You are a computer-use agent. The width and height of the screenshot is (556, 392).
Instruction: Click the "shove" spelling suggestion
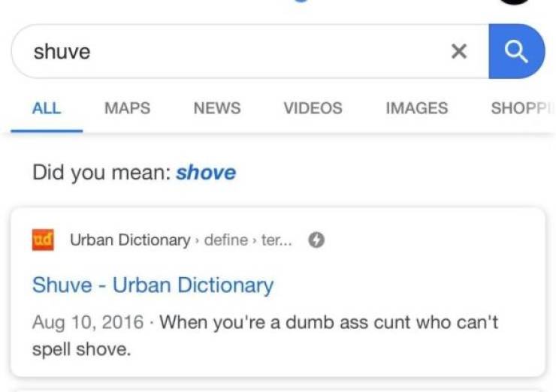pyautogui.click(x=206, y=173)
